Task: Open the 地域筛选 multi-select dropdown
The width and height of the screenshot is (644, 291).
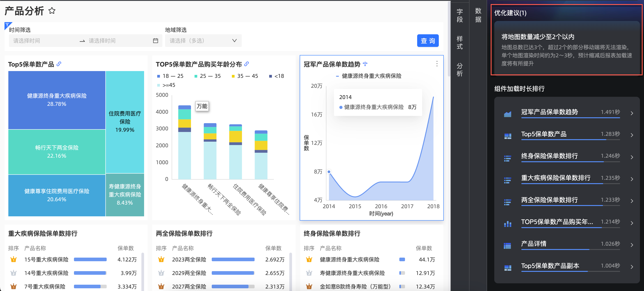Action: point(203,41)
